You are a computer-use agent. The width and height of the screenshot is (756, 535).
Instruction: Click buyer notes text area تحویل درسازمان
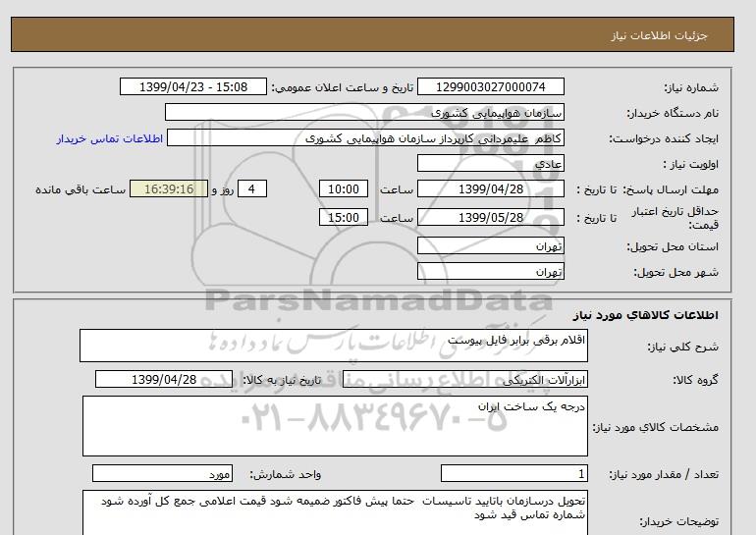click(x=335, y=513)
